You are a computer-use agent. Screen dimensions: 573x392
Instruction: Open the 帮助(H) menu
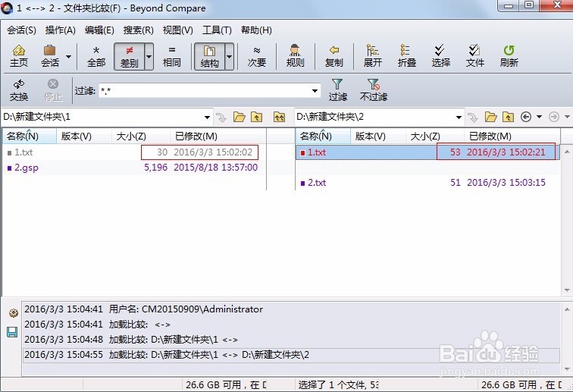(x=256, y=30)
